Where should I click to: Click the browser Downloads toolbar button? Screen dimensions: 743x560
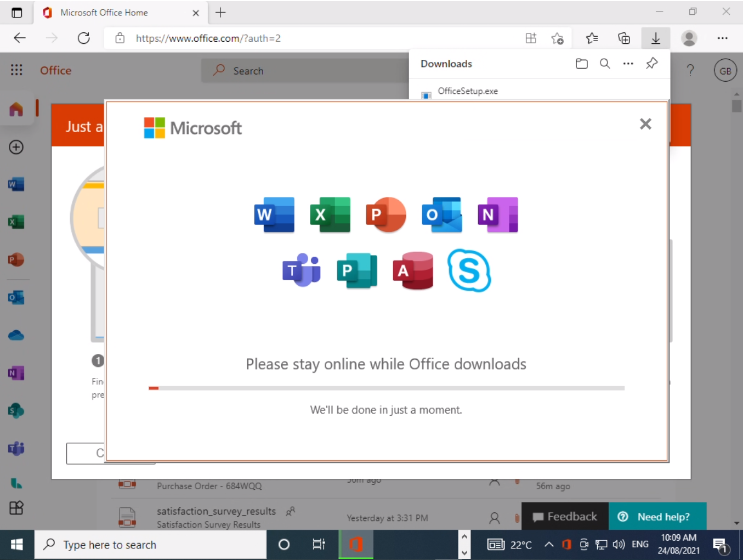tap(656, 38)
